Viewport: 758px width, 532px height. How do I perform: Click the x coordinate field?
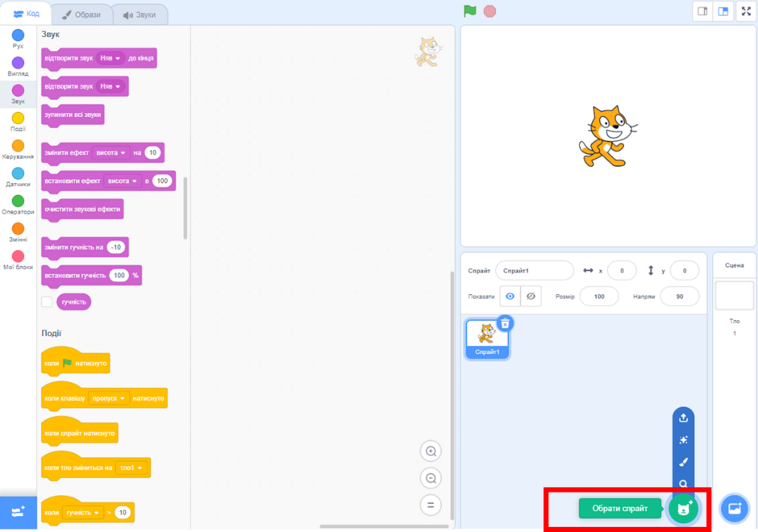point(622,271)
